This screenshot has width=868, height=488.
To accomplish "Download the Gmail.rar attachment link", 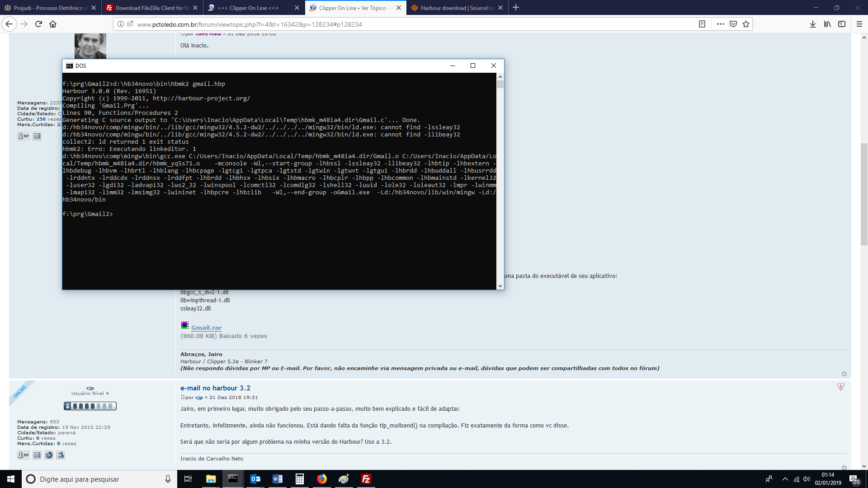I will (x=206, y=328).
